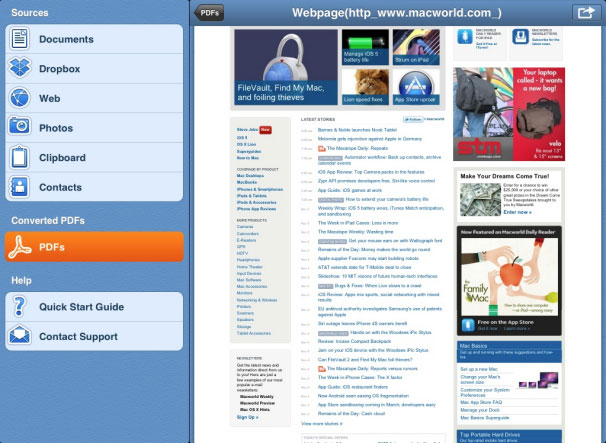Click Steve Jobs link in left sidebar
The image size is (606, 443).
247,129
